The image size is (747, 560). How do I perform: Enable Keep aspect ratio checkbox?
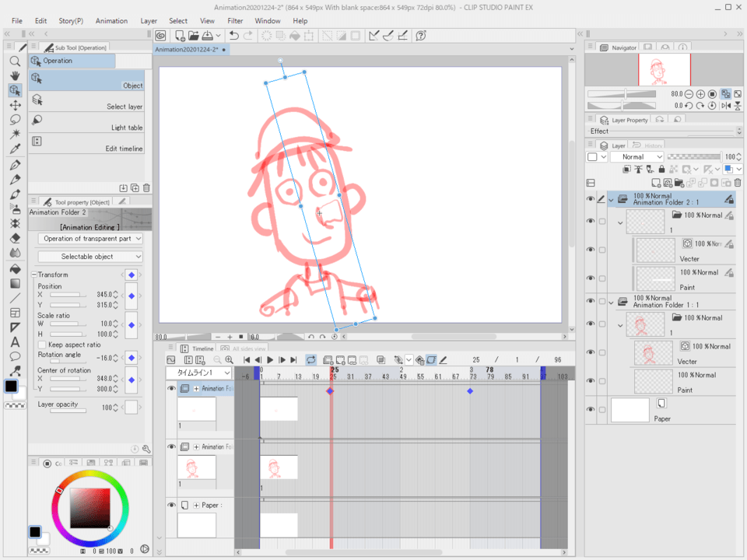(42, 345)
